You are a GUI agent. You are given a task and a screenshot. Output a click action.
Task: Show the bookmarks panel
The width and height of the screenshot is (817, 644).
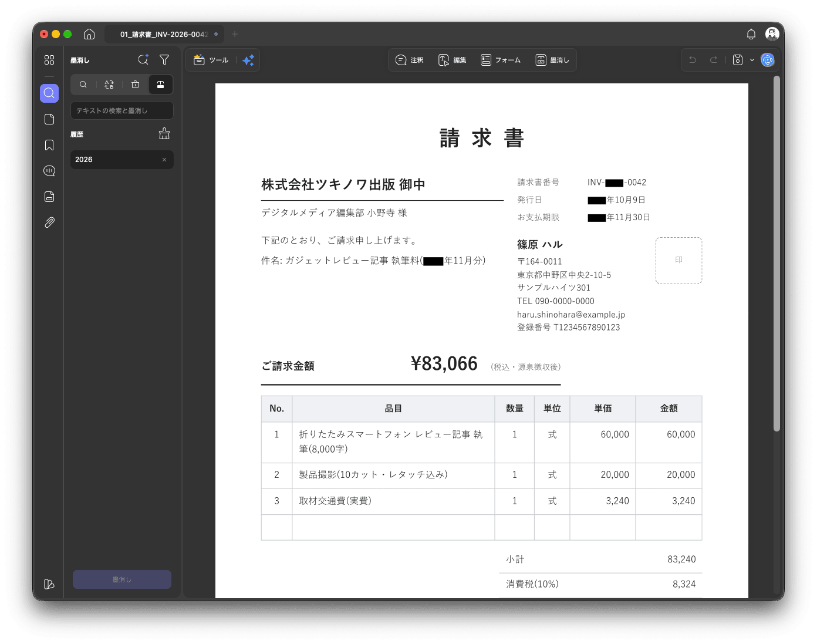tap(49, 145)
